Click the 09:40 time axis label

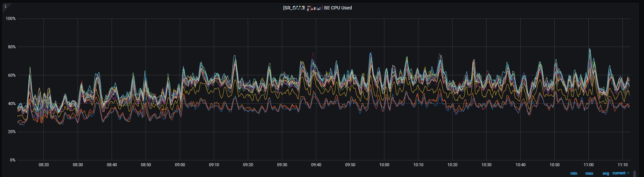316,165
